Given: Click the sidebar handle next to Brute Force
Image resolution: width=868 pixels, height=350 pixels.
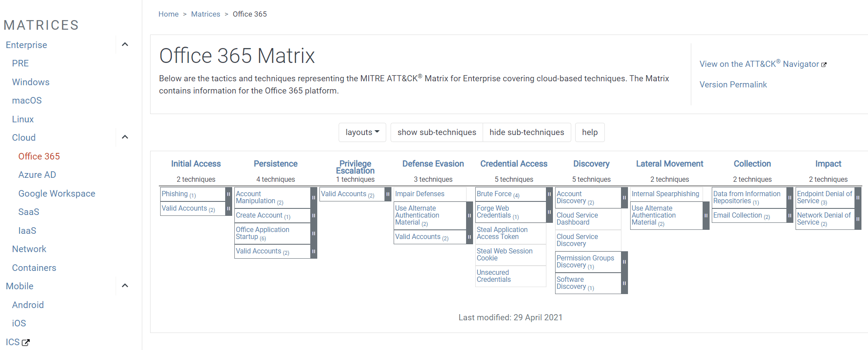Looking at the screenshot, I should coord(549,194).
